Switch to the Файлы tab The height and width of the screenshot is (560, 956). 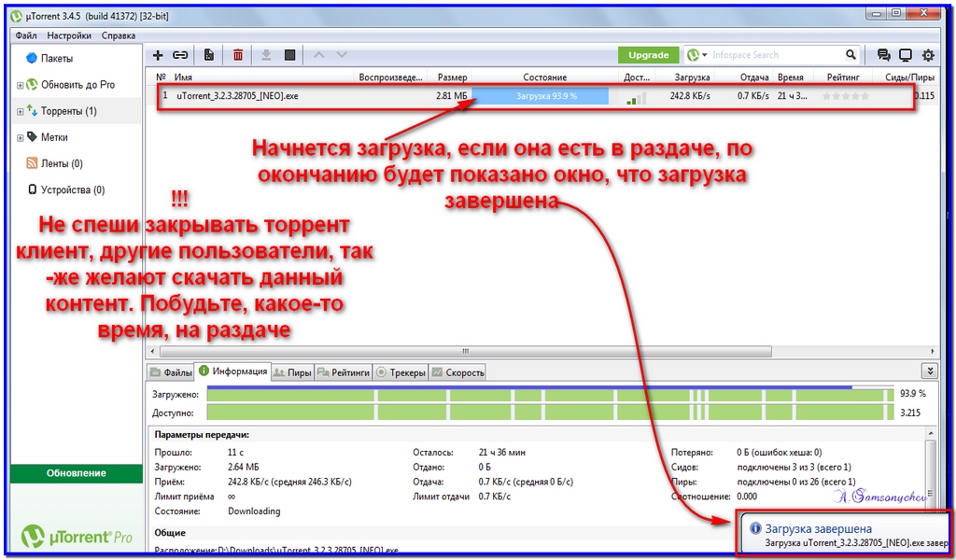(x=171, y=372)
